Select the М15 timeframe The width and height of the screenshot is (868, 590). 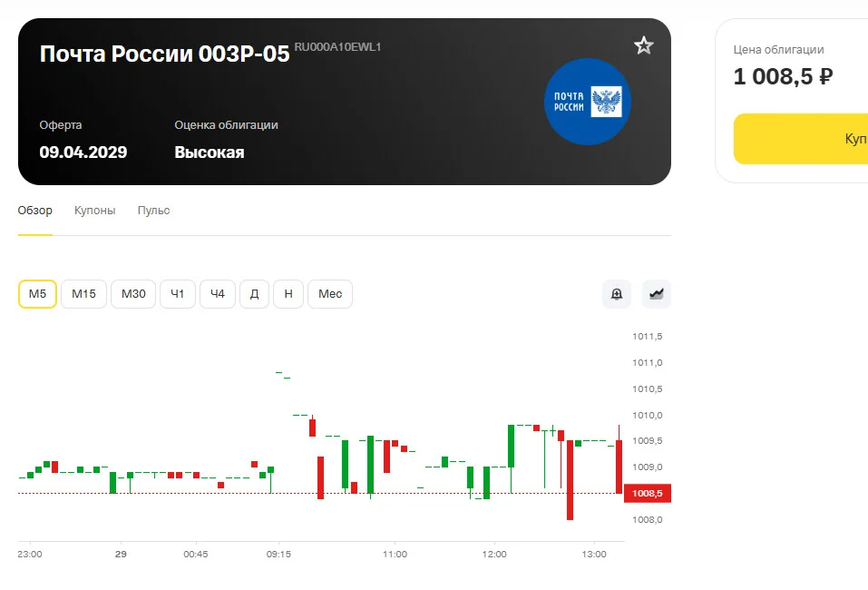[83, 294]
